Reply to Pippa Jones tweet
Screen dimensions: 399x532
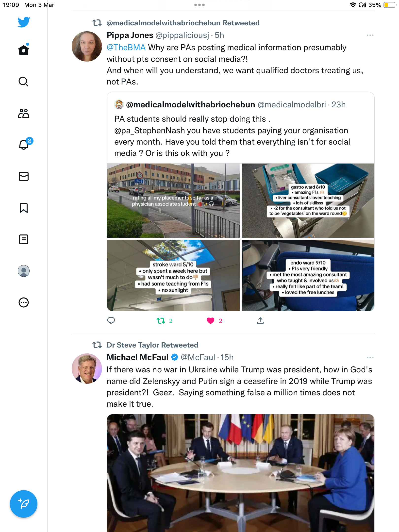111,321
